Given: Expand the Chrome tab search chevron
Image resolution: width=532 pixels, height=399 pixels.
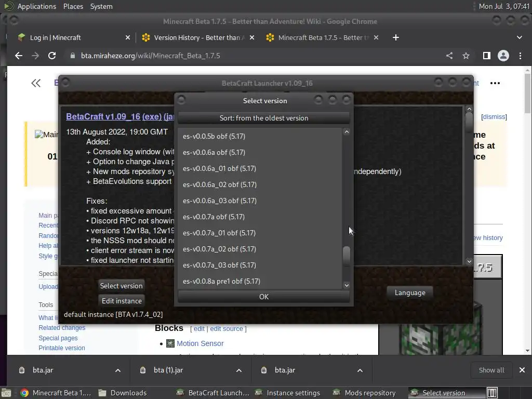Looking at the screenshot, I should click(520, 37).
